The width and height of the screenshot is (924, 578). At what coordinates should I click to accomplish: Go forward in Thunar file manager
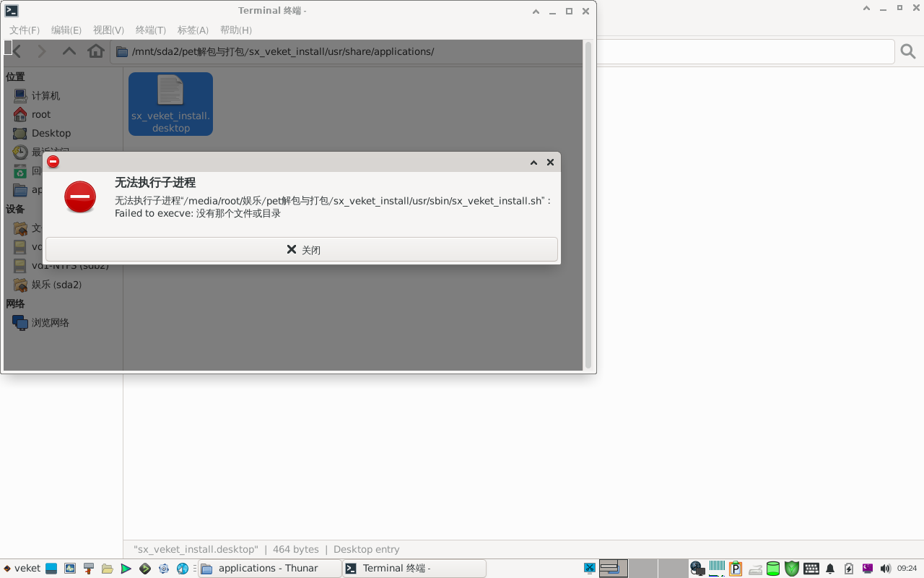pos(42,51)
